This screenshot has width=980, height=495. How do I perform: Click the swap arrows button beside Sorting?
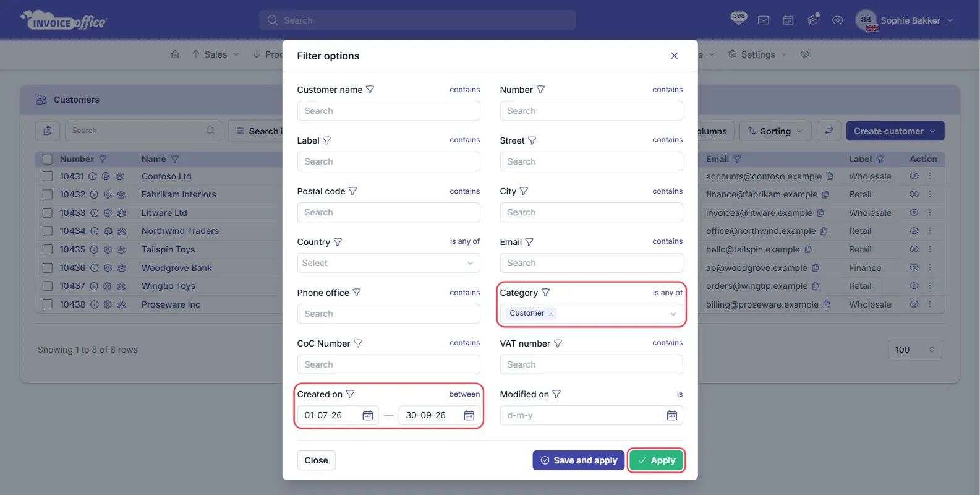click(829, 131)
